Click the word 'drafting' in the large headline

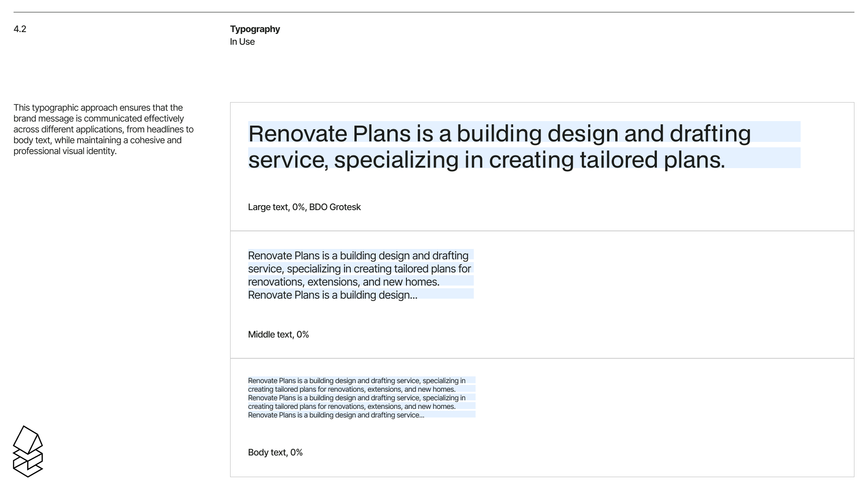point(710,133)
